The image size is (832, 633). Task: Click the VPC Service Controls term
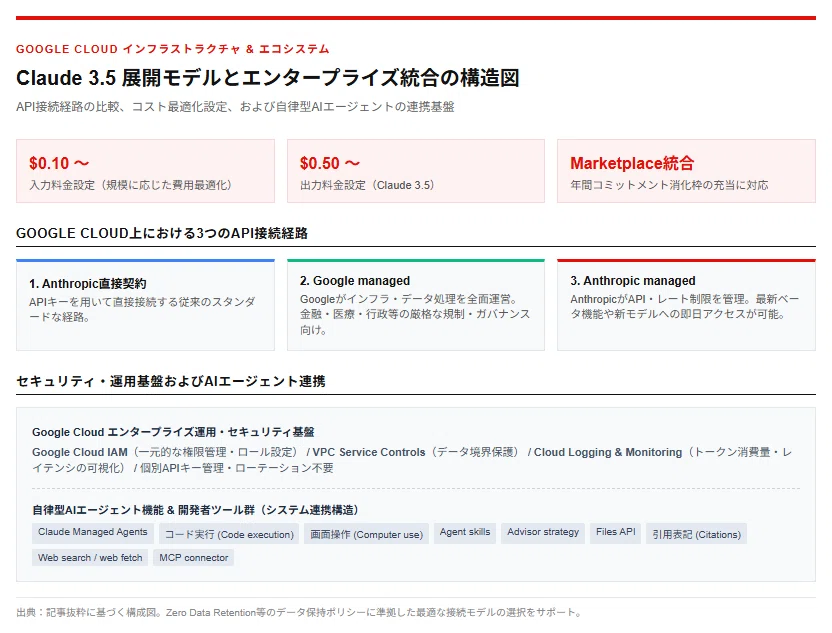[369, 452]
